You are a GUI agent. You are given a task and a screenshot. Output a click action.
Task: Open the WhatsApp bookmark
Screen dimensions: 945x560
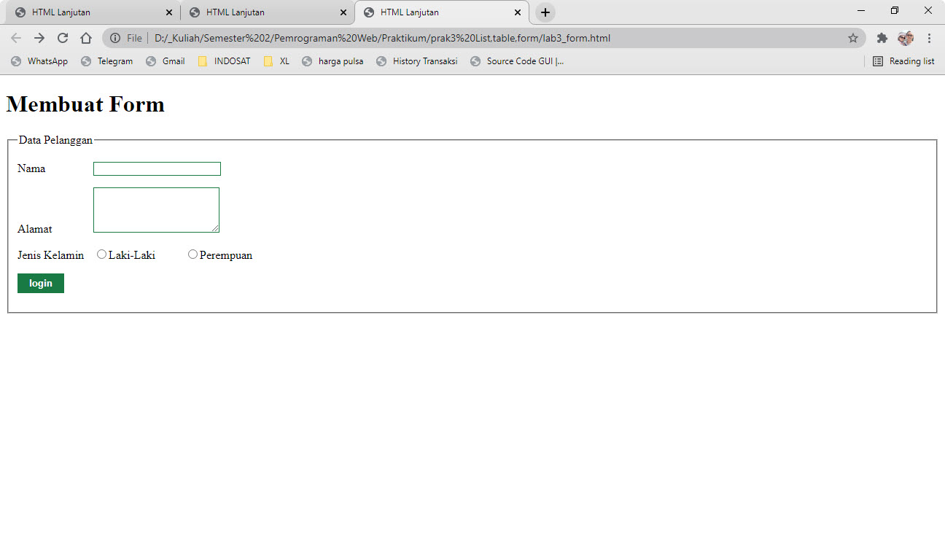point(39,61)
